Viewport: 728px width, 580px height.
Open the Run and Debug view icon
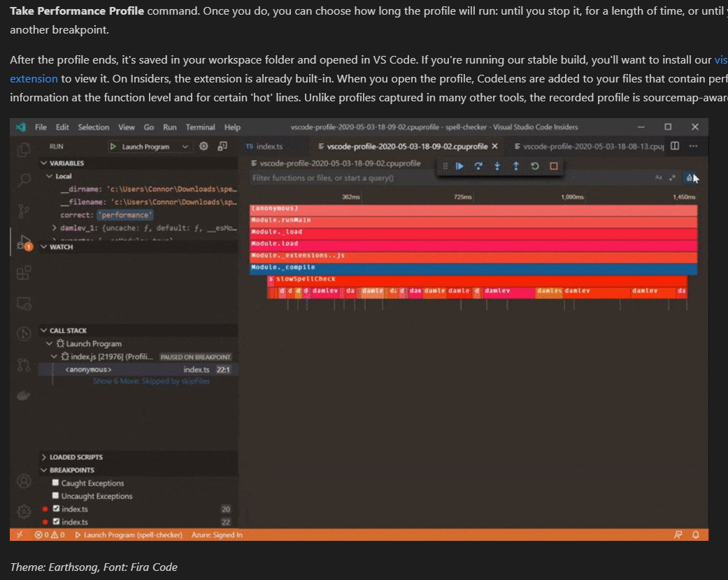coord(24,242)
